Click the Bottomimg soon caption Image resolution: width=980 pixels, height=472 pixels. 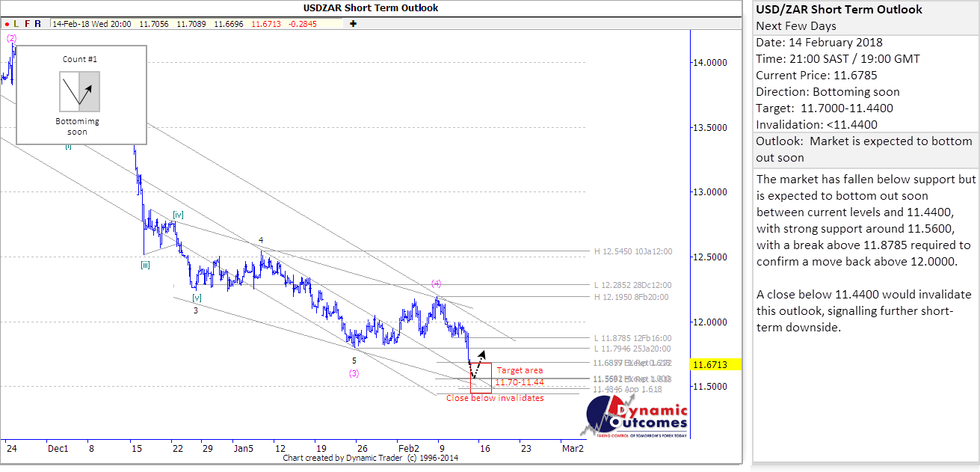coord(77,126)
